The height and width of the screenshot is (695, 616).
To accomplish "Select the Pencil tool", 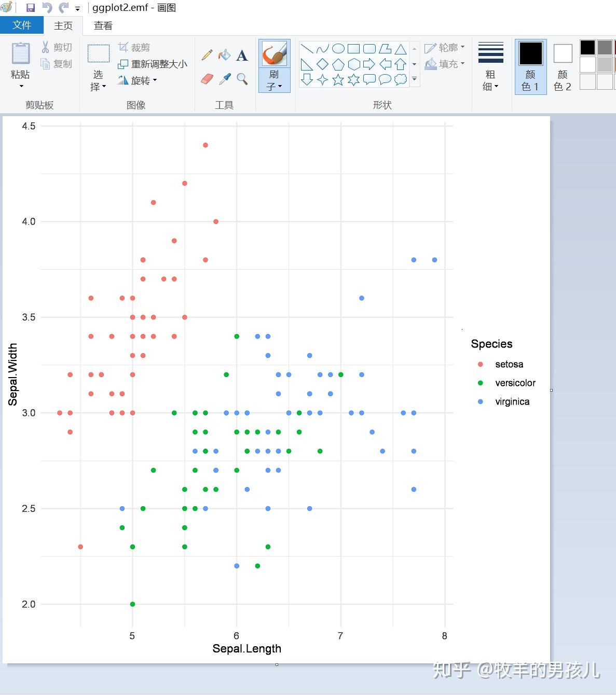I will coord(207,55).
